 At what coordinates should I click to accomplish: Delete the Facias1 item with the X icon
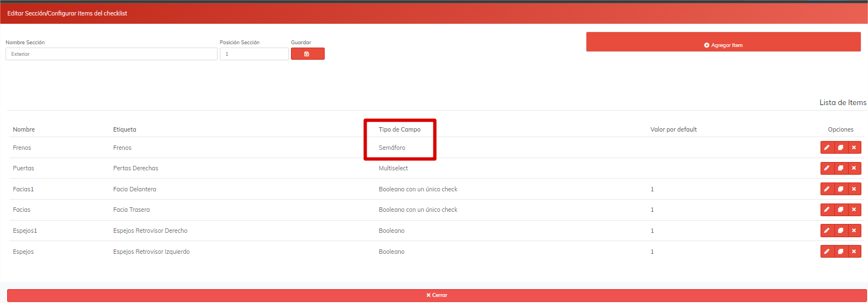tap(854, 189)
